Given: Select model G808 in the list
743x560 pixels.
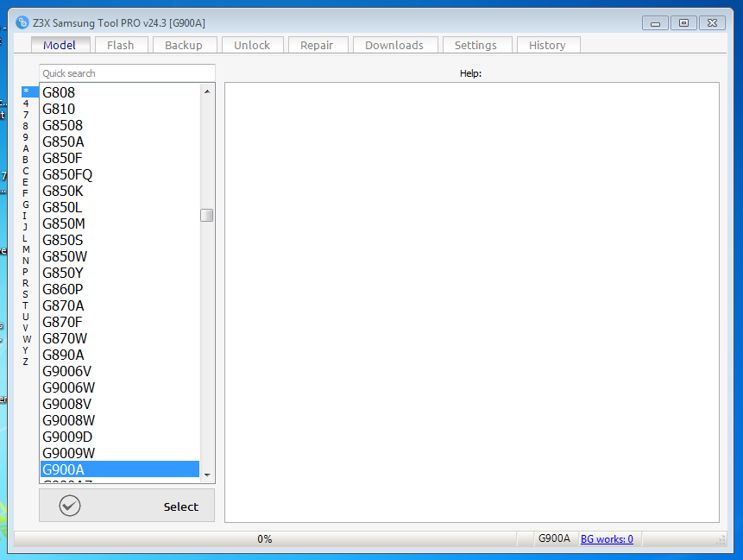Looking at the screenshot, I should [119, 92].
